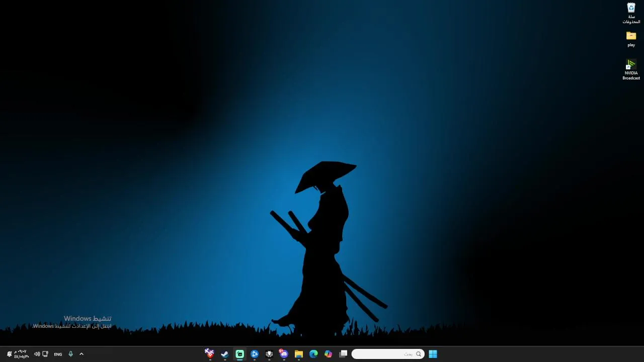
Task: Open Microsoft Edge from taskbar
Action: pos(313,354)
